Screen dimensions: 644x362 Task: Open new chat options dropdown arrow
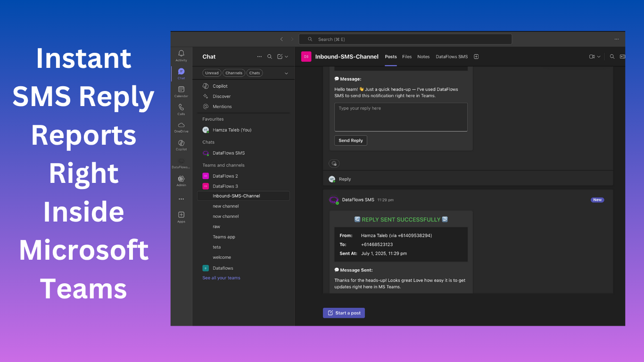(x=286, y=57)
